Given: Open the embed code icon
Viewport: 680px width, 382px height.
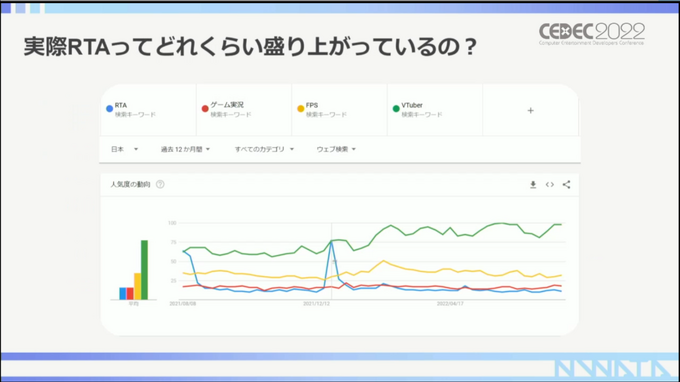Looking at the screenshot, I should tap(549, 185).
